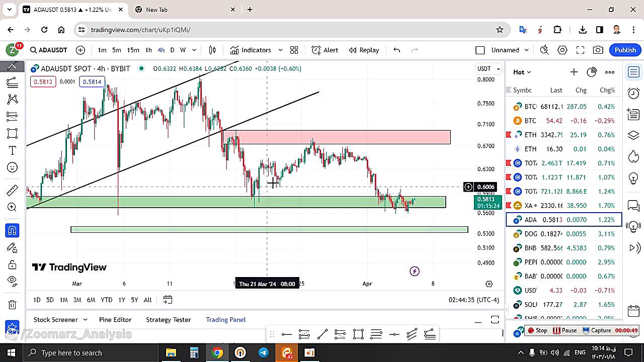Open the go to date calendar icon
This screenshot has height=362, width=644.
click(168, 300)
